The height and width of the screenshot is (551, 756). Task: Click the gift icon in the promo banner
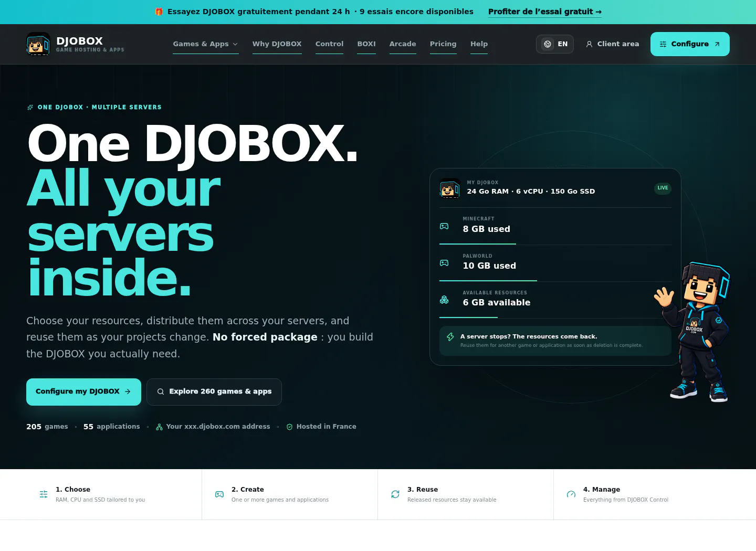click(159, 12)
